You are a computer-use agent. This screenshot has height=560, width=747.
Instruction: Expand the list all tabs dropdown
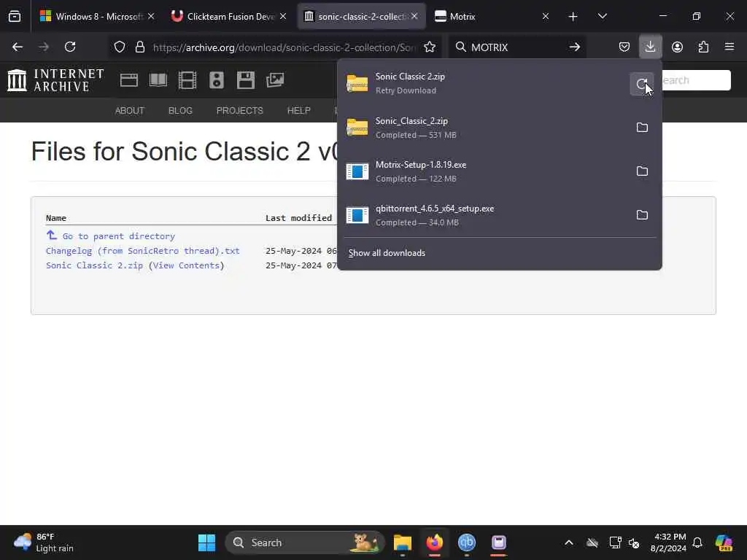pyautogui.click(x=602, y=16)
